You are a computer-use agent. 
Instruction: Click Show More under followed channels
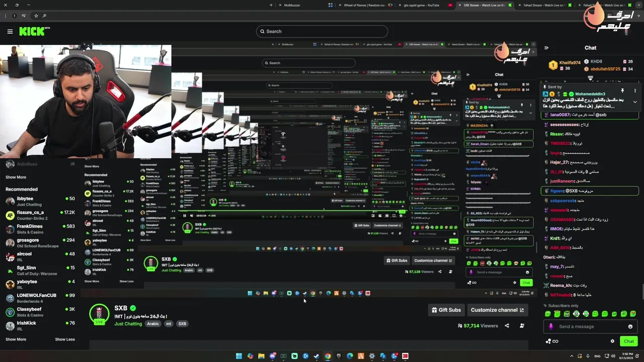[16, 177]
